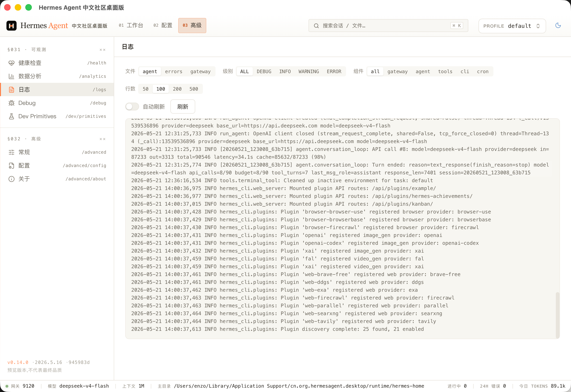Click the About info circle icon
Image resolution: width=571 pixels, height=392 pixels.
12,179
